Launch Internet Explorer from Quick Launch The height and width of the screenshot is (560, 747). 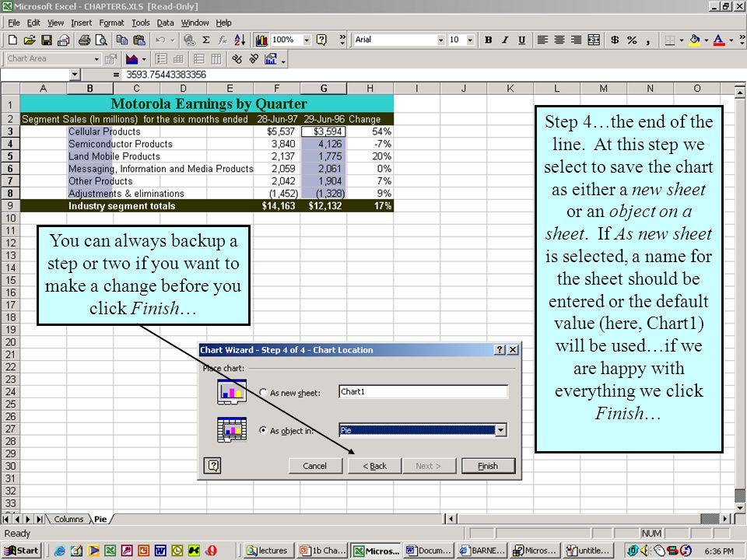(x=60, y=551)
